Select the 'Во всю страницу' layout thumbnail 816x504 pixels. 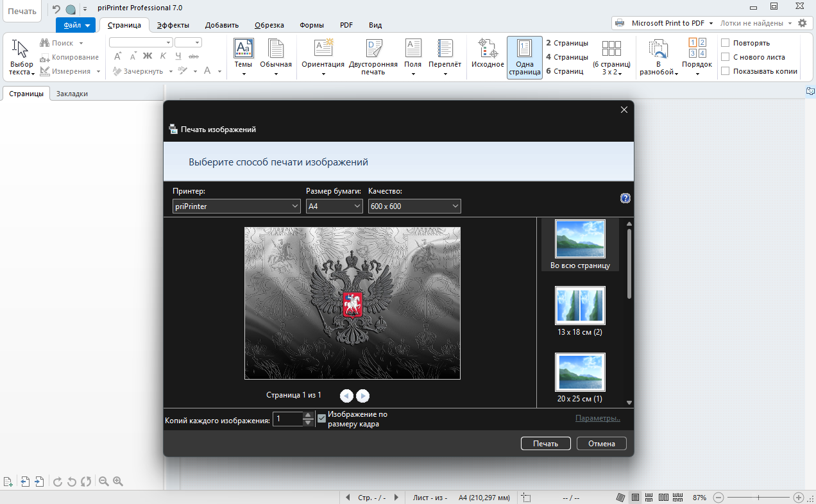tap(580, 244)
